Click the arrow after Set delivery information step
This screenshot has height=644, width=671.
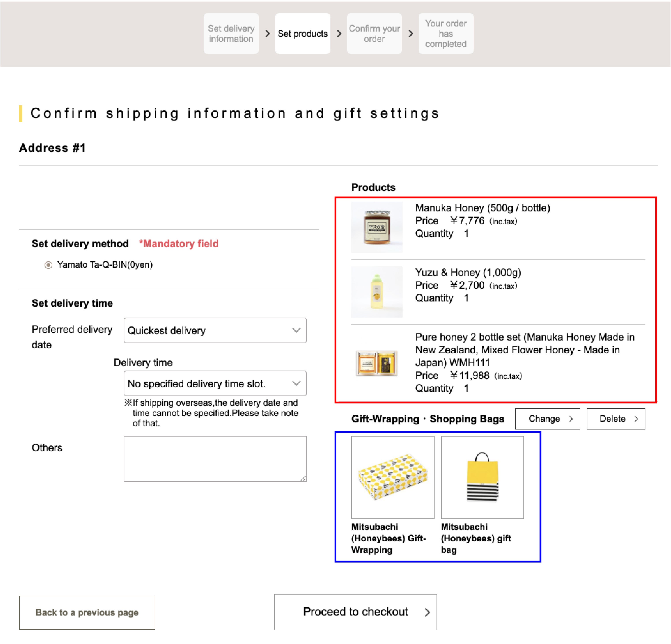click(x=267, y=34)
